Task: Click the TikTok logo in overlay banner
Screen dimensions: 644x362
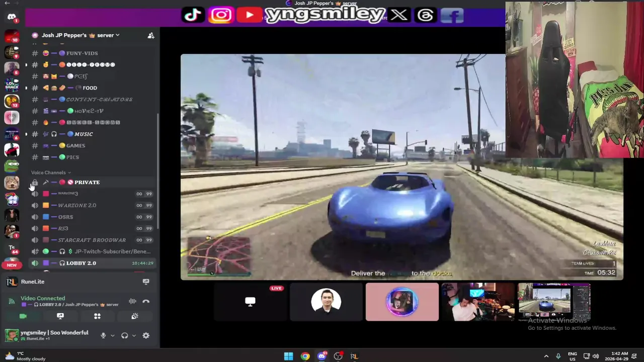Action: coord(193,15)
